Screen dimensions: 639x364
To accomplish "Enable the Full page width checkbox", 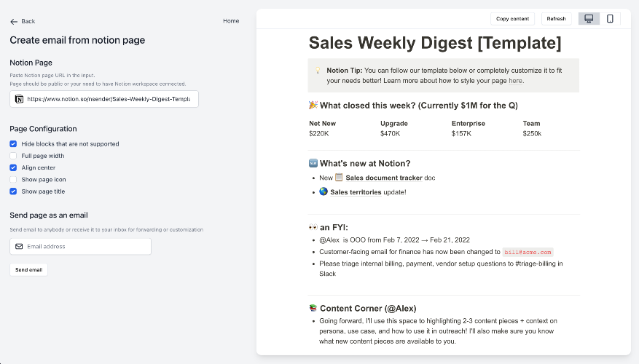I will [13, 156].
